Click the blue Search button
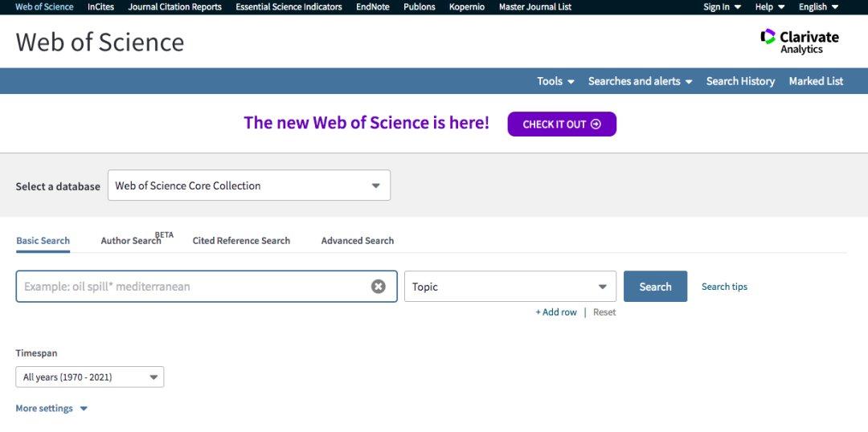 click(x=656, y=287)
